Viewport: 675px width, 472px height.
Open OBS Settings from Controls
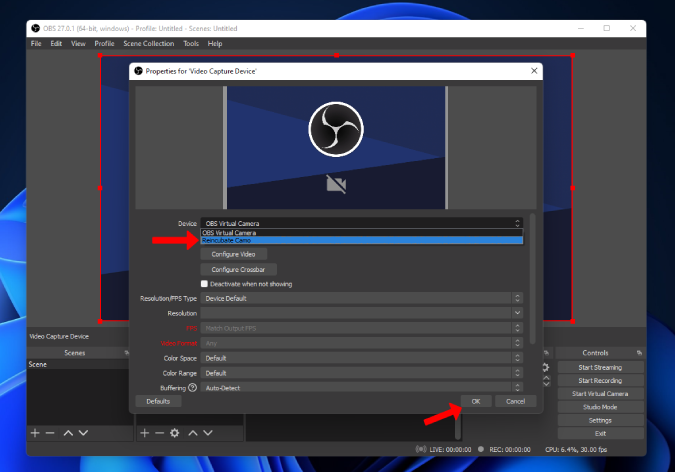tap(600, 420)
